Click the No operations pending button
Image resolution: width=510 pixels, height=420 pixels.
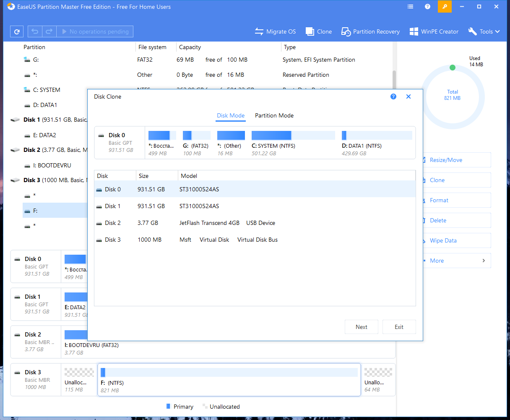click(x=95, y=31)
